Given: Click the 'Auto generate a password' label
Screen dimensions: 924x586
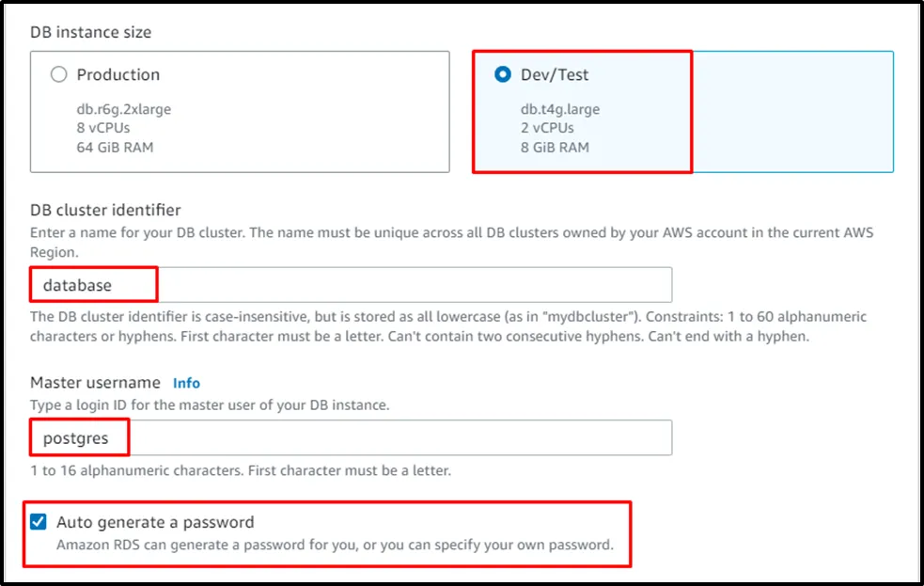Looking at the screenshot, I should click(x=155, y=522).
